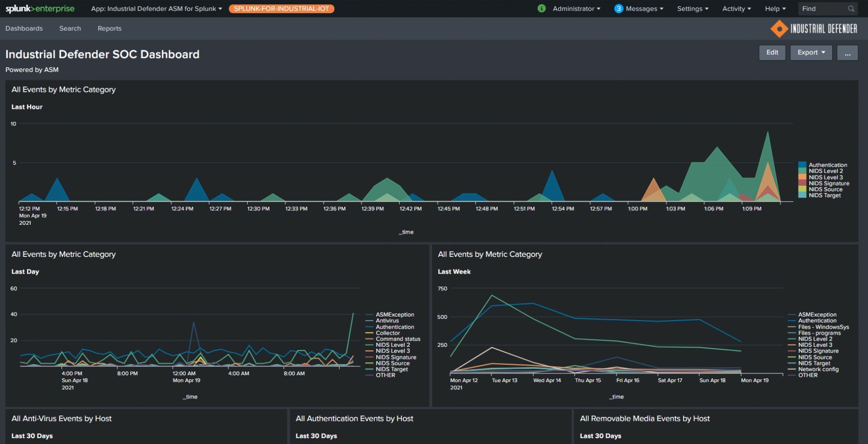Click the green info health status icon
This screenshot has width=868, height=444.
click(541, 9)
